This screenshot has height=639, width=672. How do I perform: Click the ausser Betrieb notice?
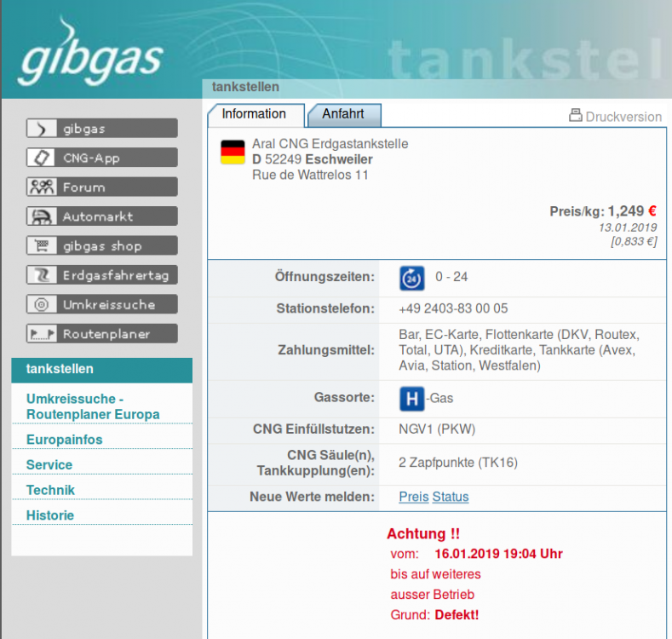pos(433,595)
